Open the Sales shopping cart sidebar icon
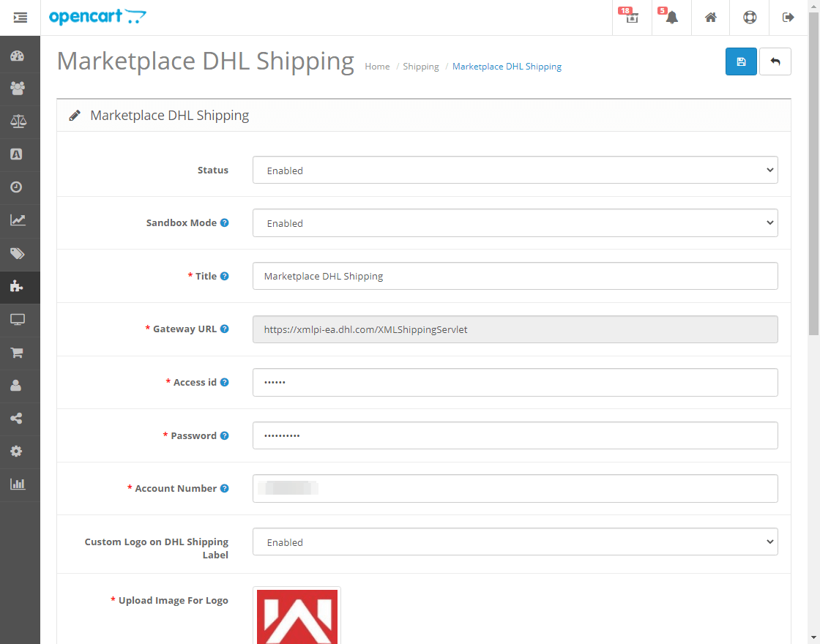Screen dimensions: 820x644 18,353
